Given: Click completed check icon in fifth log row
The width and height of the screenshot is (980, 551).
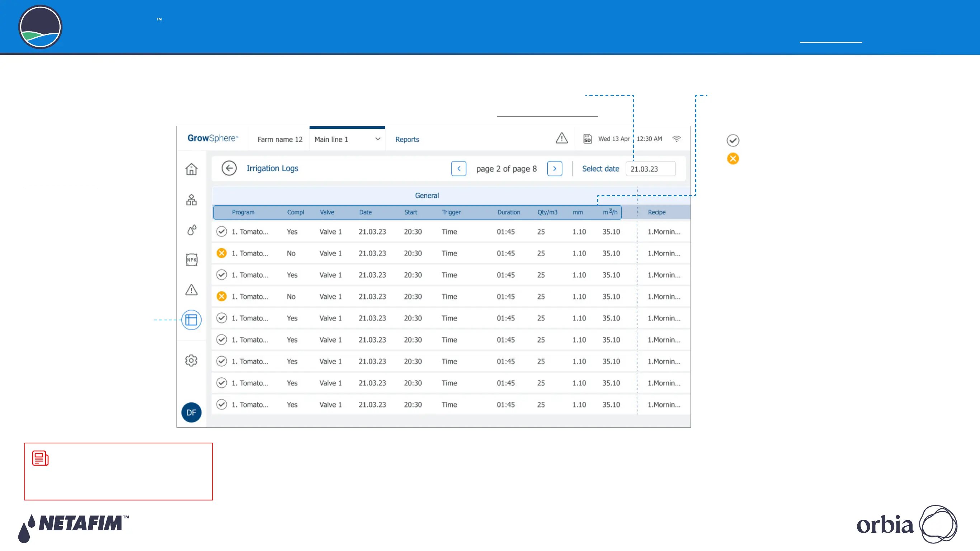Looking at the screenshot, I should [221, 318].
